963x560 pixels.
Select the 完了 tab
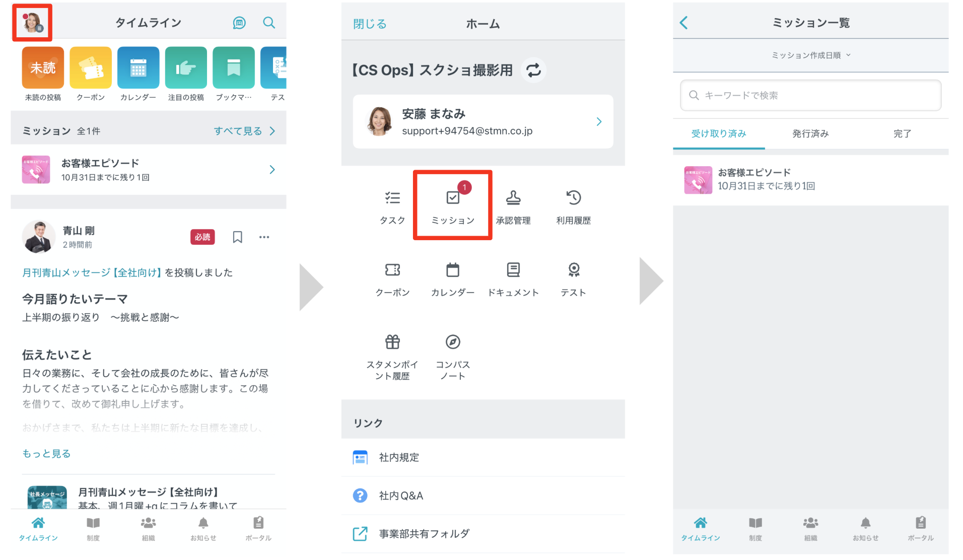point(902,133)
